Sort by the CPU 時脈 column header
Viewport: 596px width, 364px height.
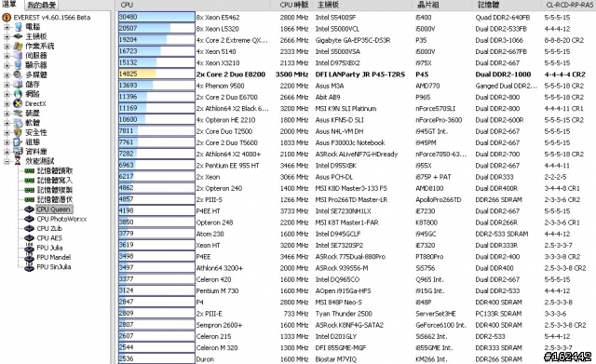(291, 5)
